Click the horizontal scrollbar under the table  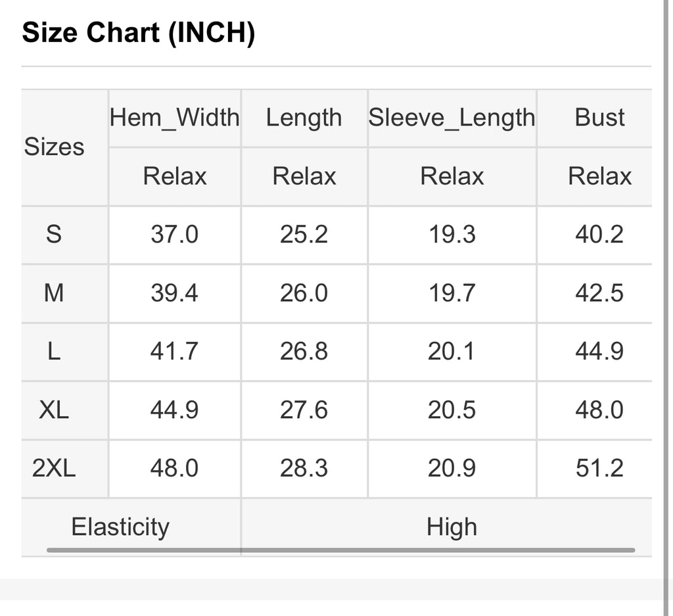[341, 550]
